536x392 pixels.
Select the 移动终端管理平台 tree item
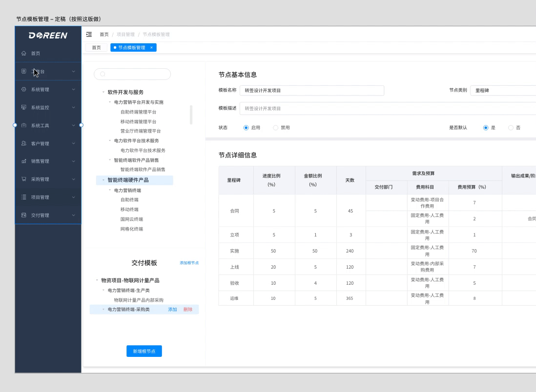138,121
